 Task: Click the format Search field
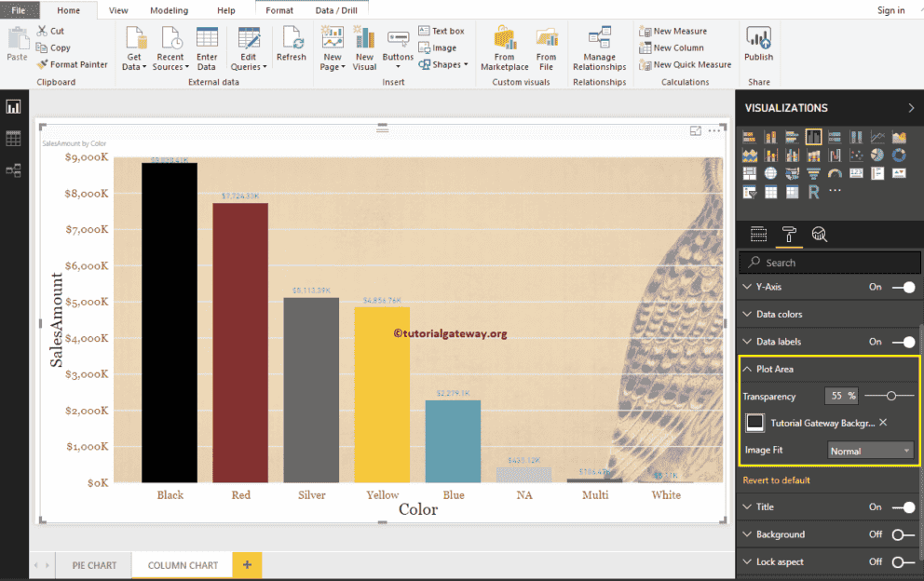830,263
